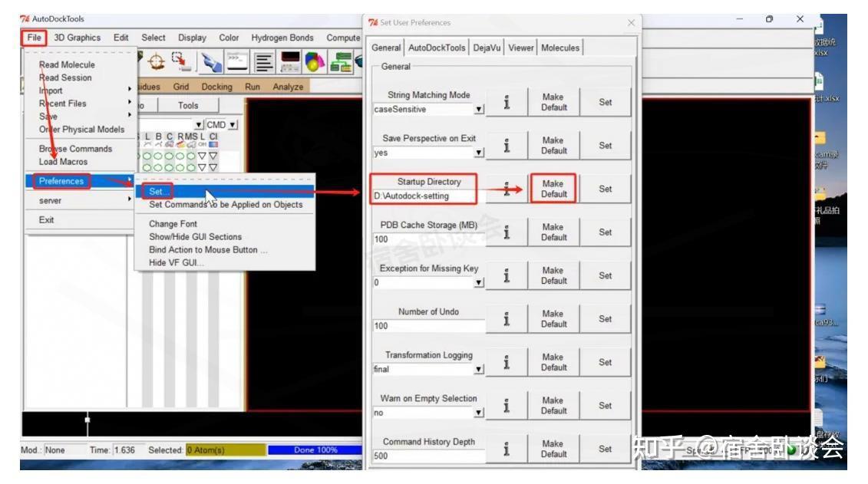The image size is (868, 484).
Task: Open the colored spheres coloring icon
Action: click(x=313, y=61)
